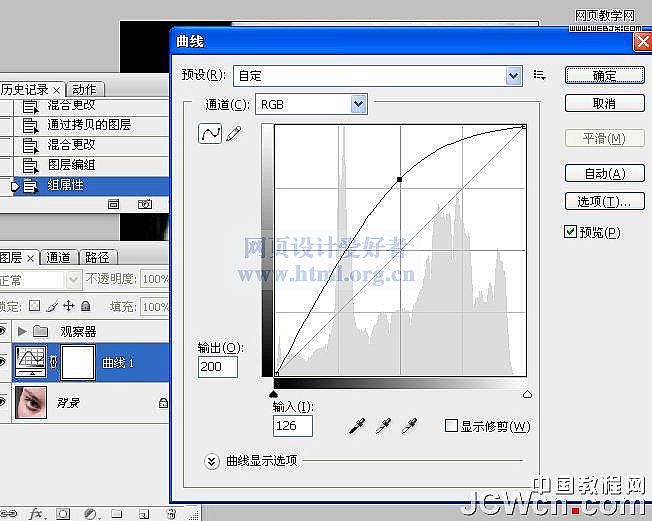
Task: Click lock all padlock icon in 锁定 row
Action: tap(86, 306)
